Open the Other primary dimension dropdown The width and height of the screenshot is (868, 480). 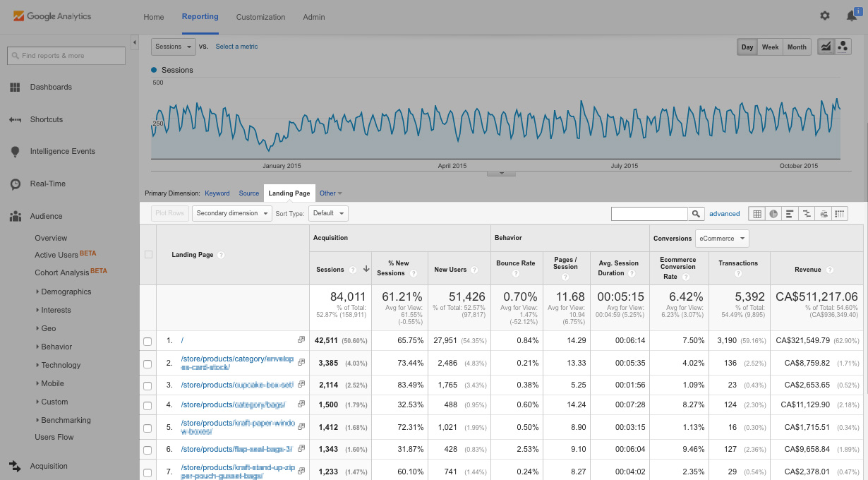330,193
